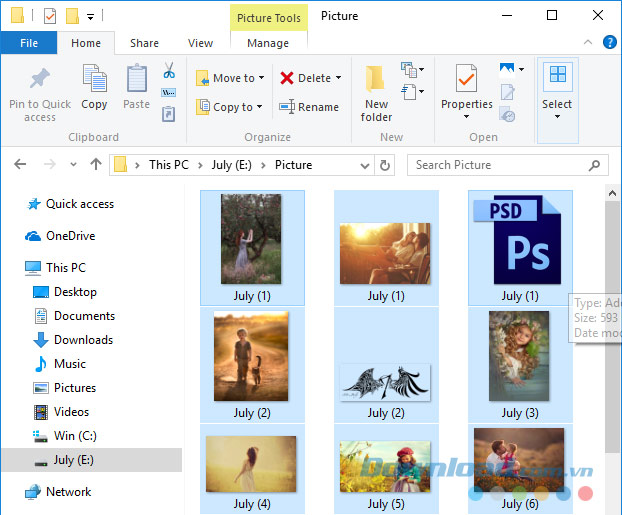Click Picture in the address breadcrumb
The image size is (622, 515).
tap(294, 165)
